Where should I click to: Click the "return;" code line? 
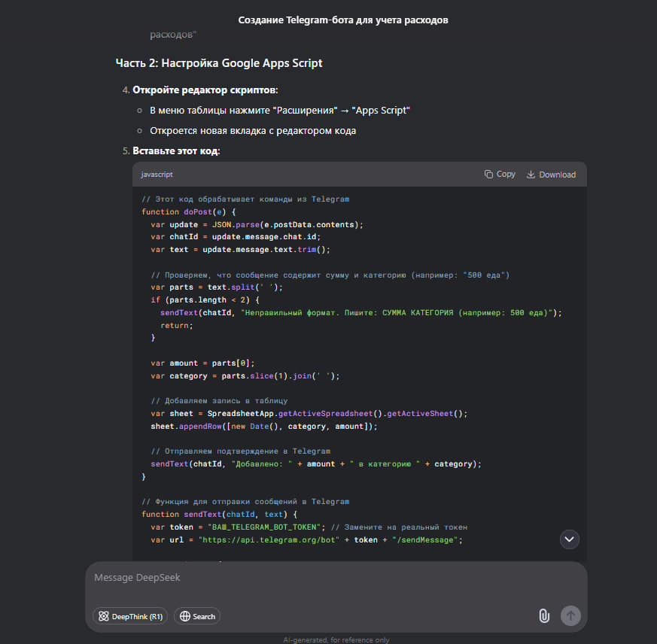[176, 326]
